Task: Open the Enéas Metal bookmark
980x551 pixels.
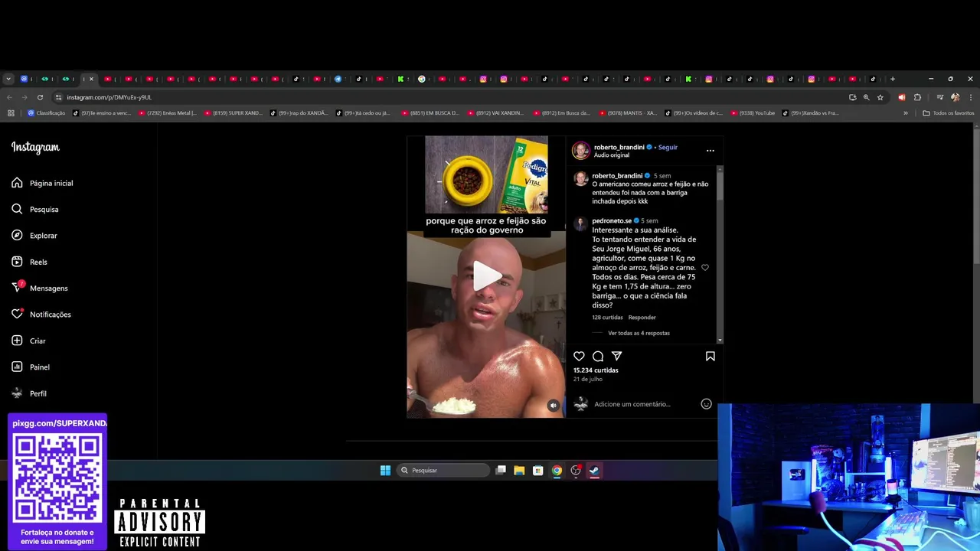Action: click(168, 113)
